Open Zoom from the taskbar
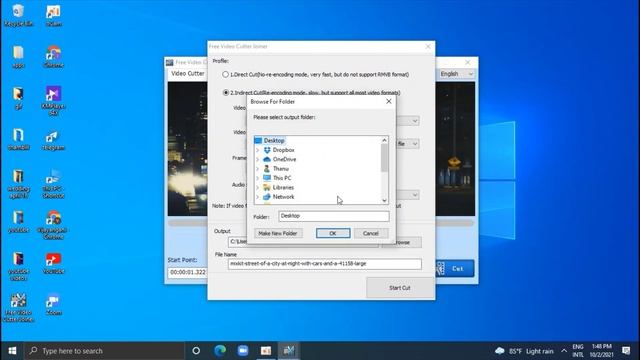 tap(243, 351)
